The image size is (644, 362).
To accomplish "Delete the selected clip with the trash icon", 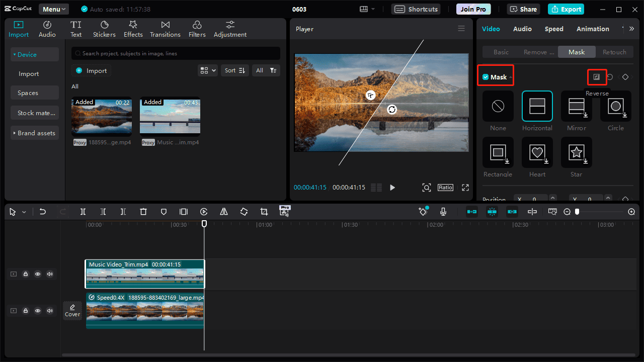I will (x=143, y=212).
